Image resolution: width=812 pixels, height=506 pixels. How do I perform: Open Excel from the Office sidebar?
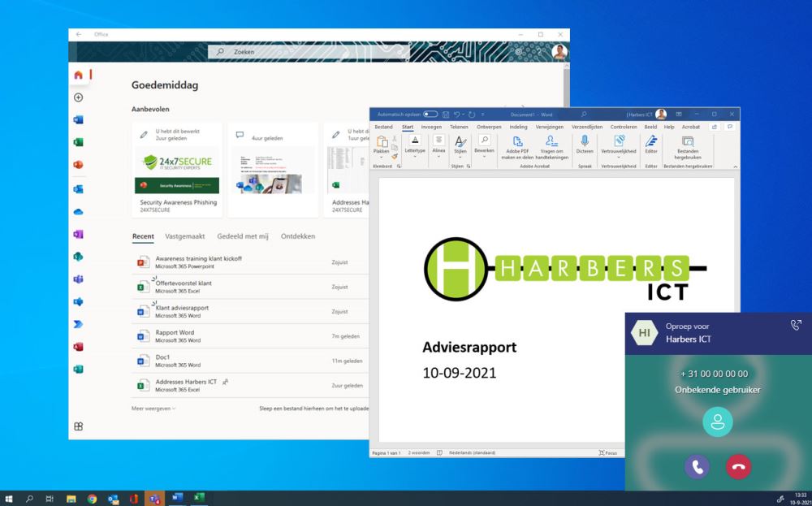[x=78, y=142]
